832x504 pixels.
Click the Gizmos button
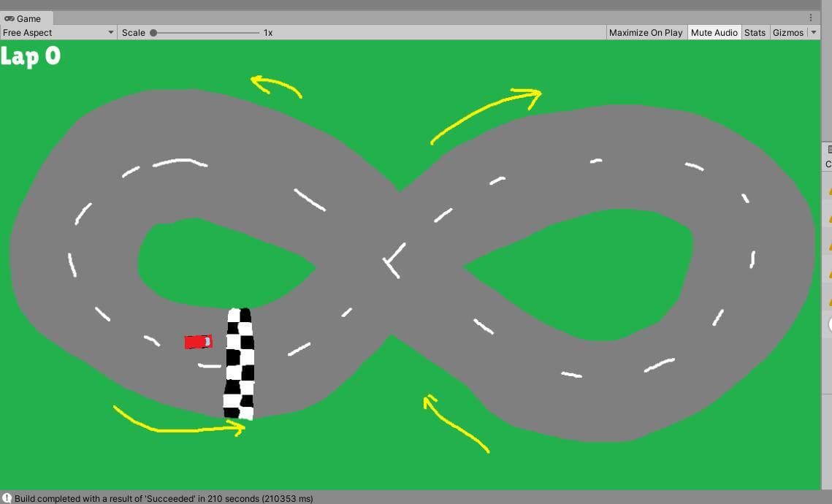pyautogui.click(x=788, y=32)
